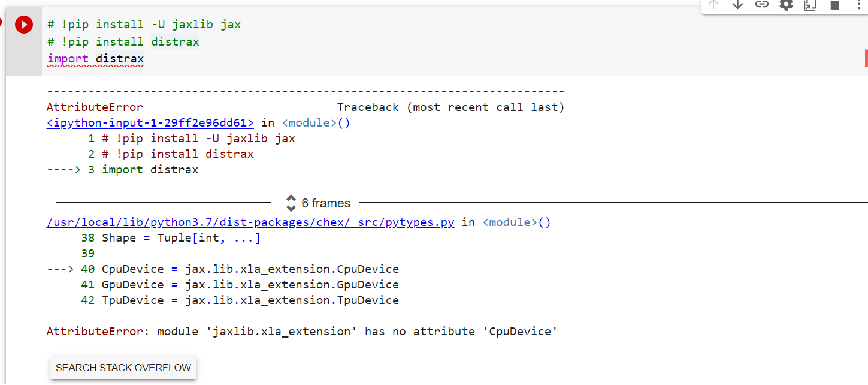Click the up chevron on frames control
868x385 pixels.
coord(292,199)
